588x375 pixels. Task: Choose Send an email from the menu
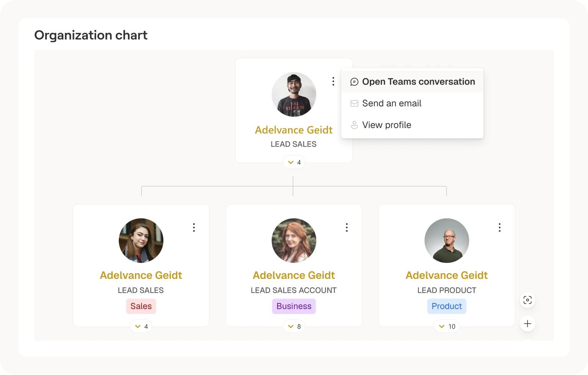(x=391, y=103)
